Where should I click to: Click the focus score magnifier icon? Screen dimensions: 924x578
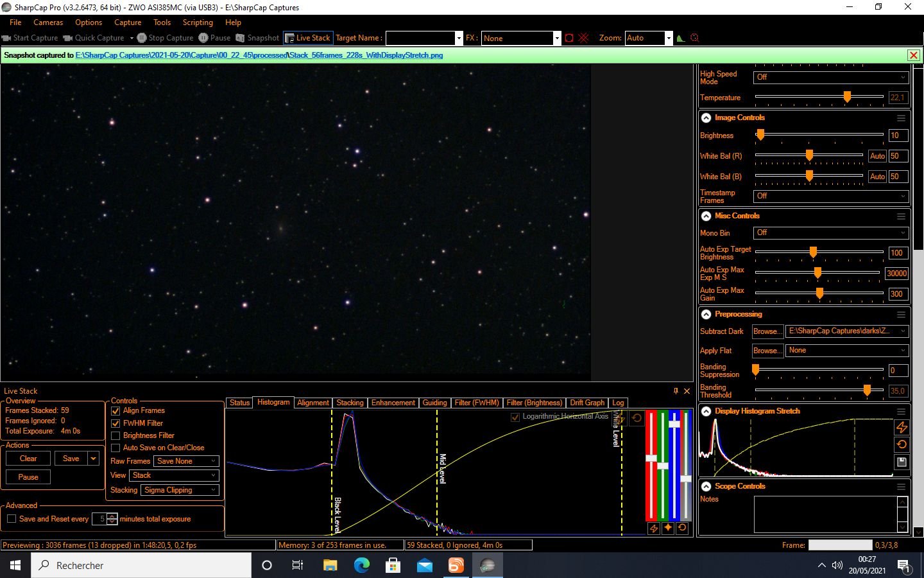(x=694, y=38)
